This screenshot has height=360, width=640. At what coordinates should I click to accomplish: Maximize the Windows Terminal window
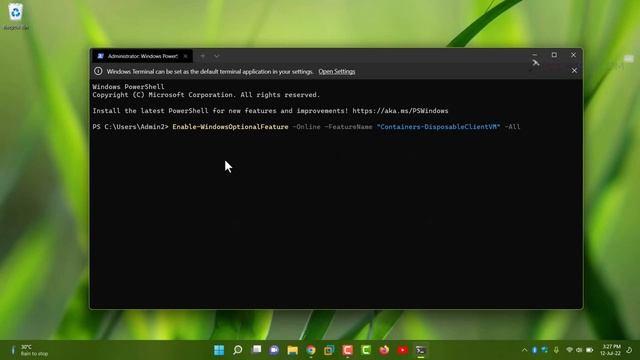554,55
